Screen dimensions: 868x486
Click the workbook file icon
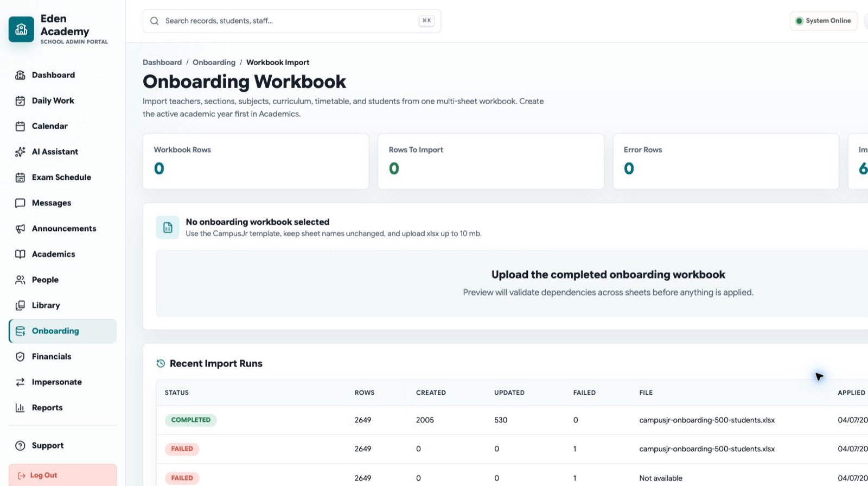pyautogui.click(x=168, y=228)
